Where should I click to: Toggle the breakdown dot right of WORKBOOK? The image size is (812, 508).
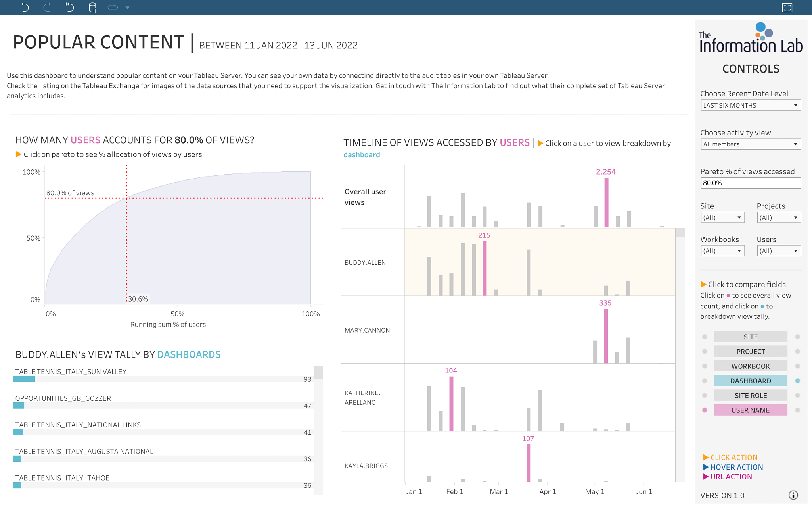click(797, 366)
